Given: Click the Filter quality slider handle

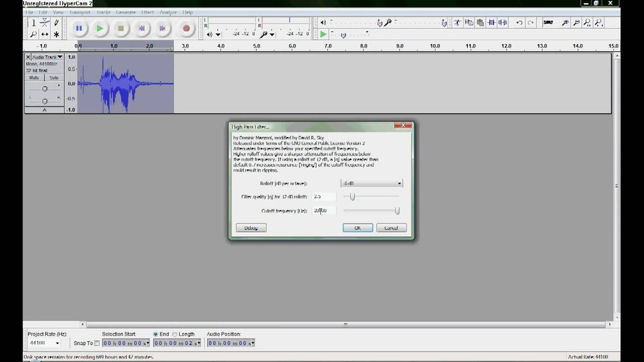Looking at the screenshot, I should 352,197.
